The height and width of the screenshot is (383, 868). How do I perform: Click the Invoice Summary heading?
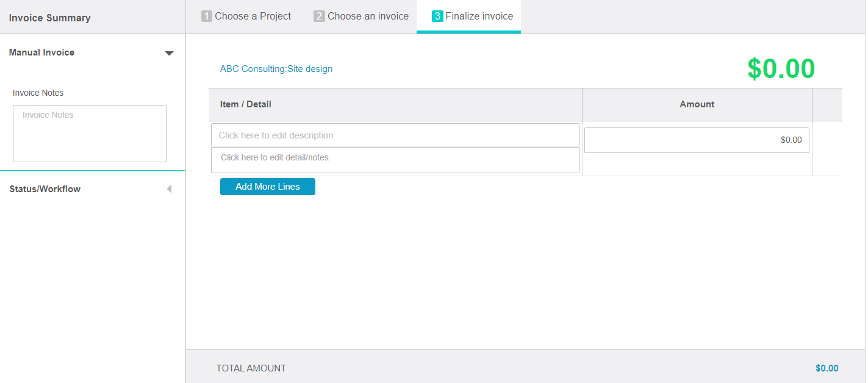[x=50, y=18]
